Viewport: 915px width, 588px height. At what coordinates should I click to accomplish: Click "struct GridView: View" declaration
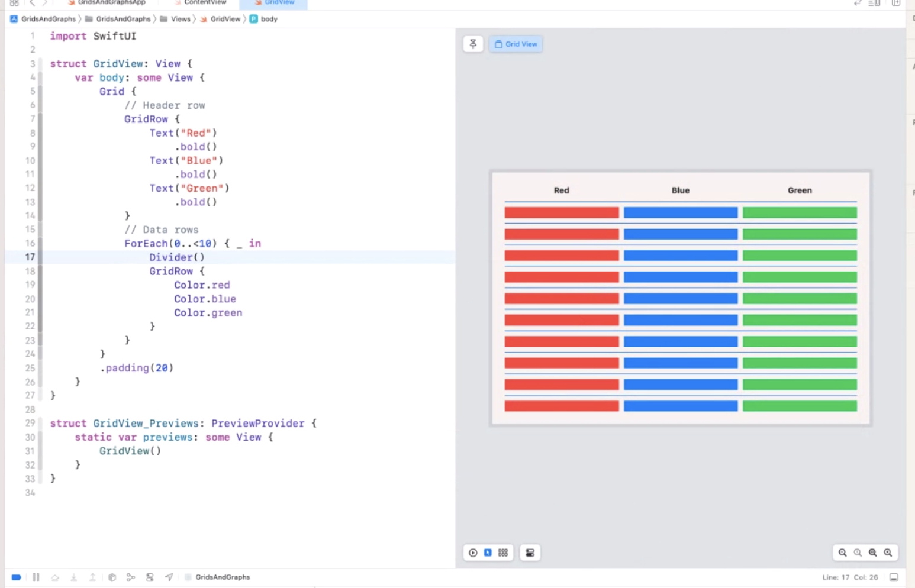click(x=121, y=64)
